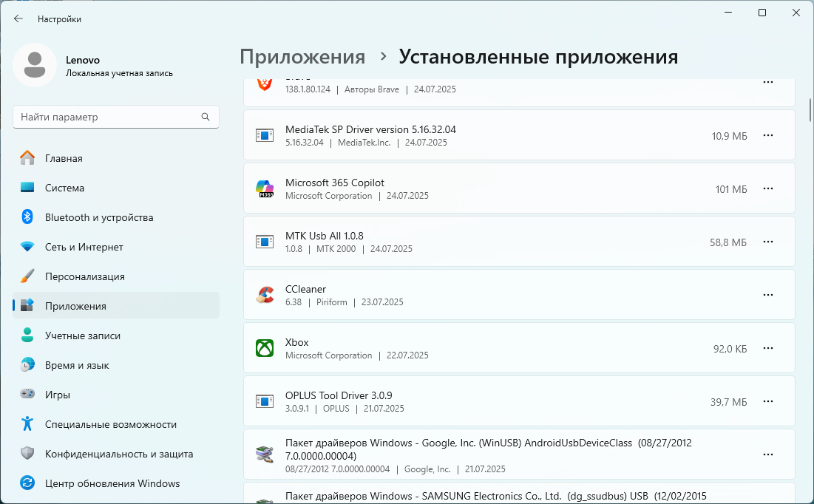Click the Xbox app name
This screenshot has width=814, height=504.
tap(297, 342)
